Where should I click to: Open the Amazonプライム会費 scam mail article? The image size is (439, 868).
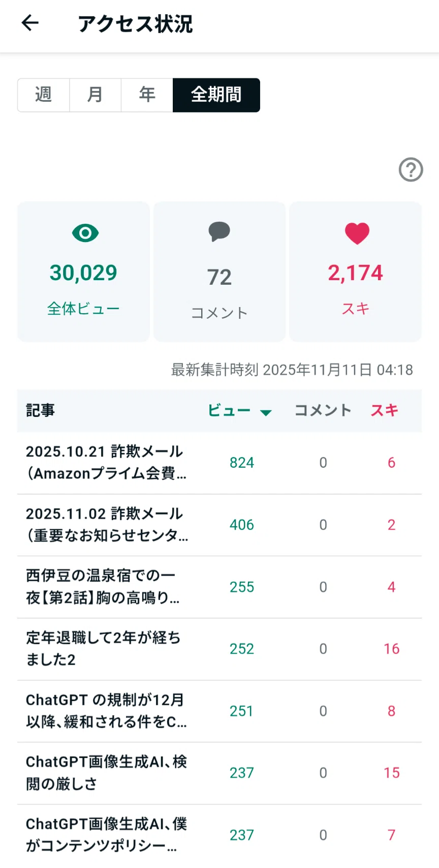coord(219,463)
